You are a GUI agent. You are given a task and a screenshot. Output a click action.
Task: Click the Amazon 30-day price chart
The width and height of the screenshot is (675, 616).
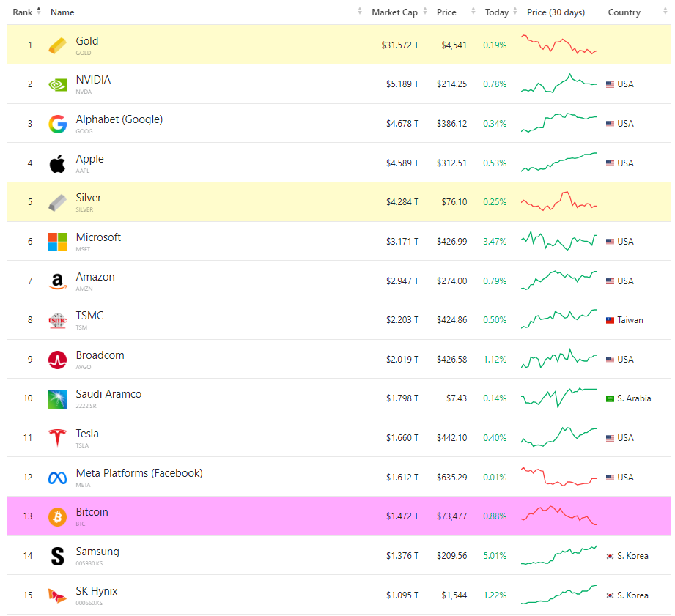[558, 281]
